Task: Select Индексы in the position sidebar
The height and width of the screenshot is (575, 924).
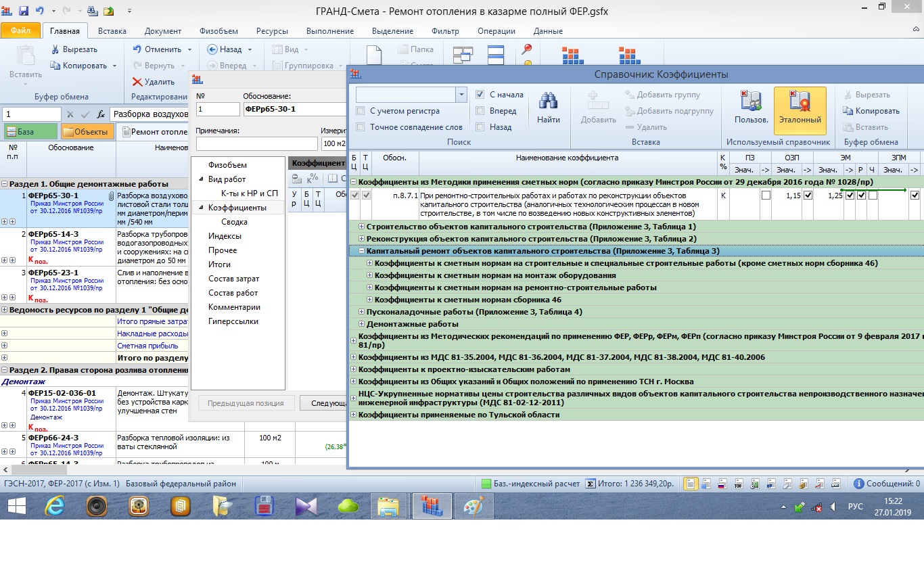Action: pos(225,236)
